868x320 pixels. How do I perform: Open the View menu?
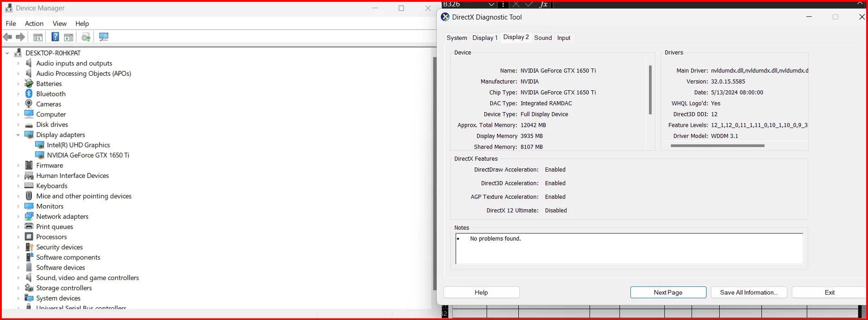[59, 24]
